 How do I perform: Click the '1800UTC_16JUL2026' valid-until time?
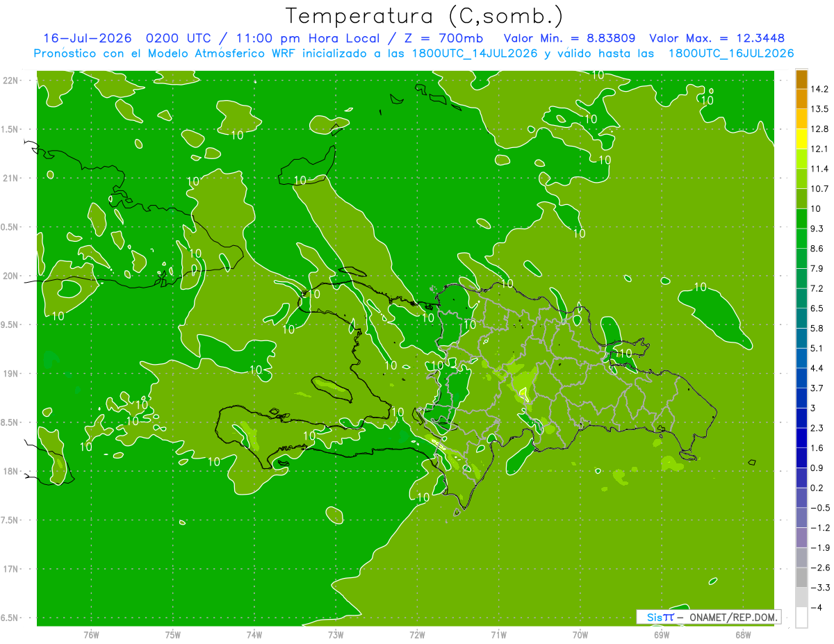(x=731, y=53)
